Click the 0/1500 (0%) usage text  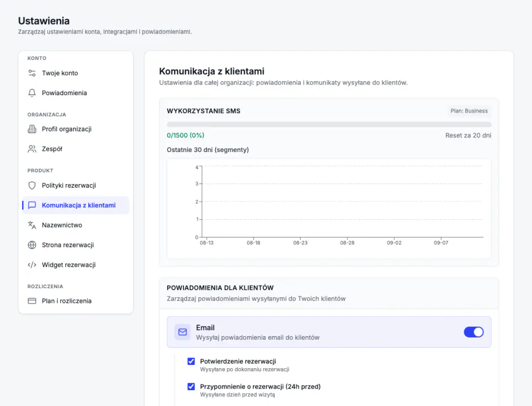(x=185, y=136)
